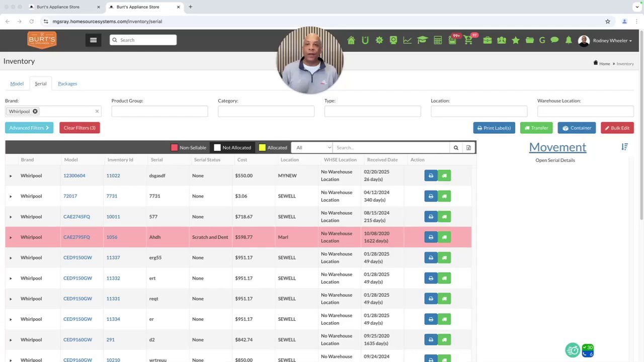
Task: Click the magnet icon in the toolbar
Action: (365, 40)
